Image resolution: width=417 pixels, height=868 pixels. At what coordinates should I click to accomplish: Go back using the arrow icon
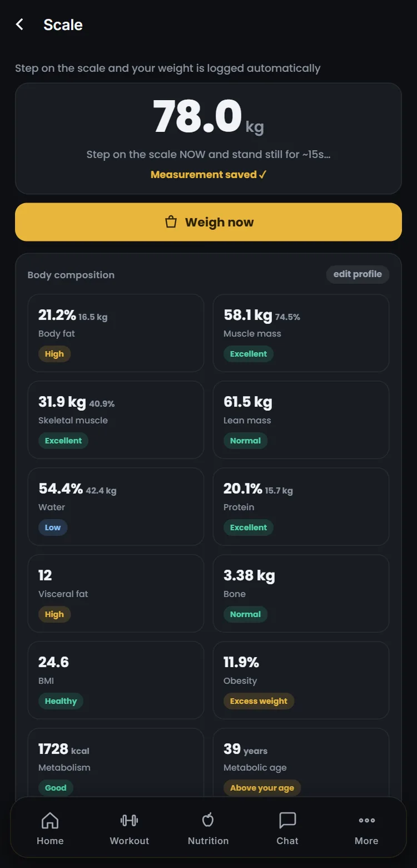(19, 24)
